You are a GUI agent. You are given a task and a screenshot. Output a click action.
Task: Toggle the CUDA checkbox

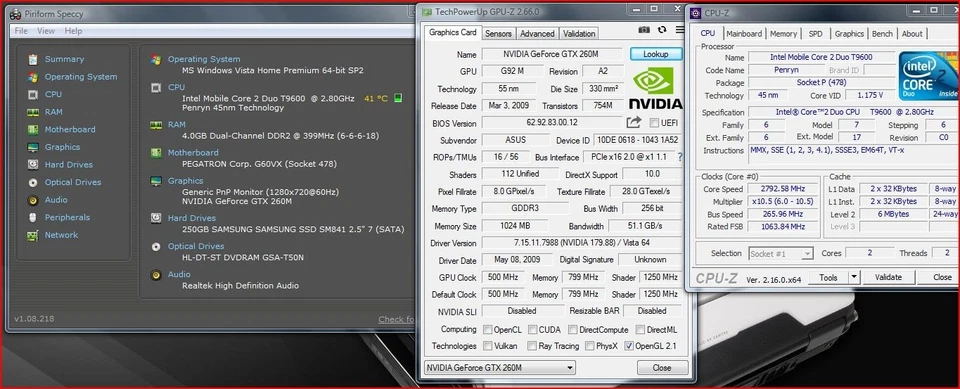533,330
